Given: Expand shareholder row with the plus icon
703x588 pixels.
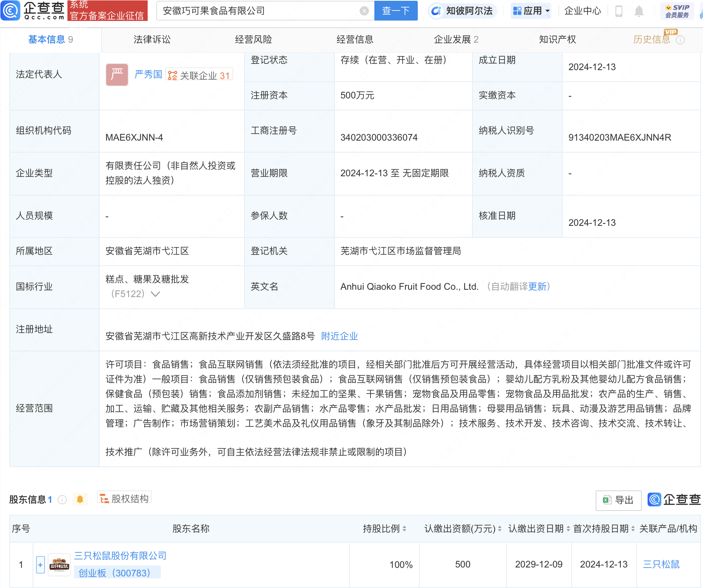Looking at the screenshot, I should click(40, 565).
